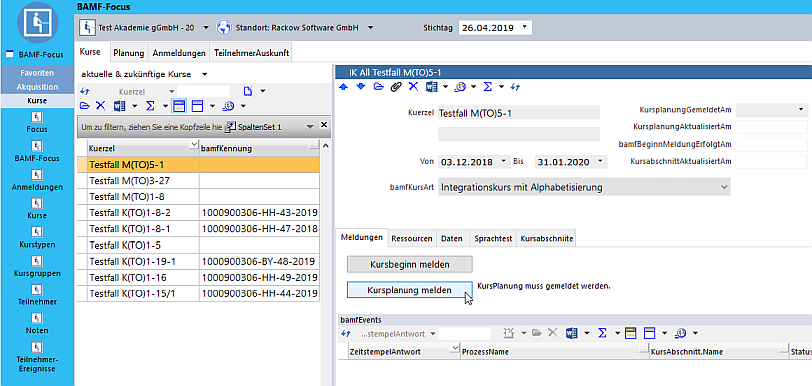Open Stichtag date picker dropdown
Screen dimensions: 812x386
pyautogui.click(x=525, y=27)
